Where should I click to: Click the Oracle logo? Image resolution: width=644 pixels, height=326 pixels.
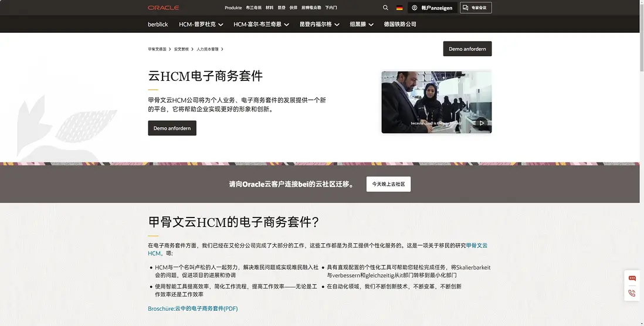164,8
